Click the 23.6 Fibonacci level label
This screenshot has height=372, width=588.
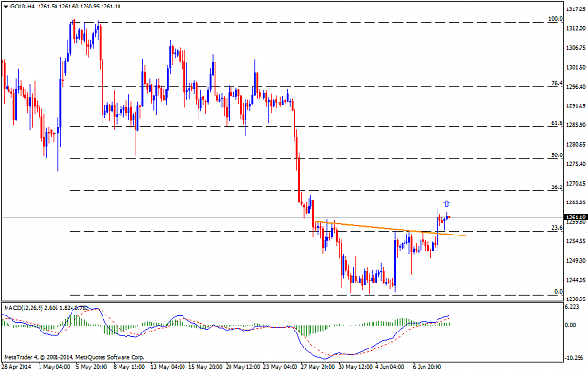(557, 228)
